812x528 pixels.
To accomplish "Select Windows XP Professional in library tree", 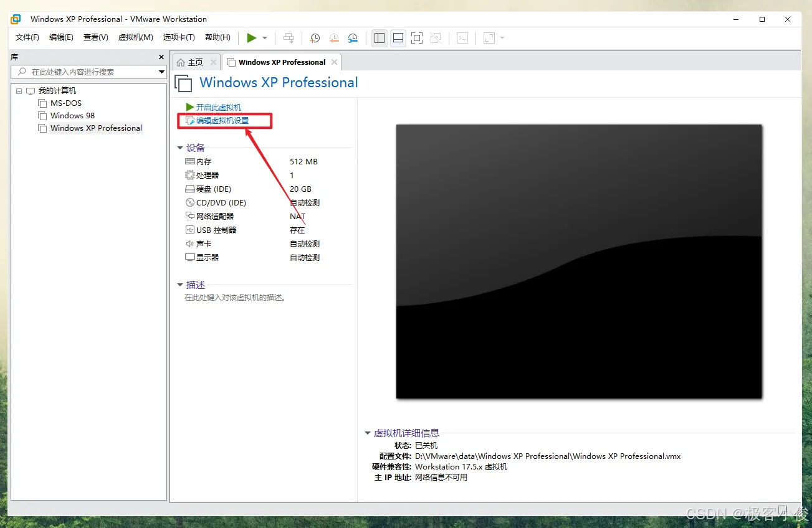I will point(96,128).
